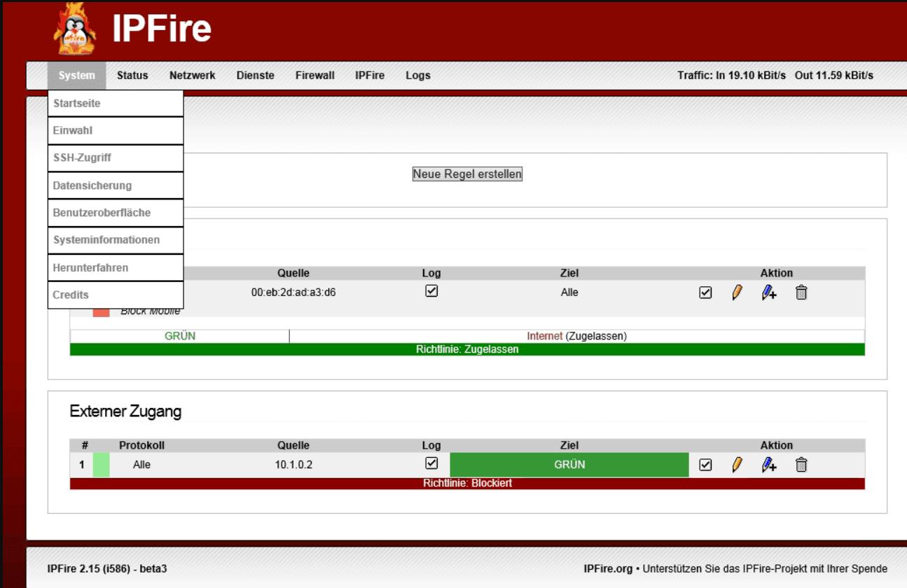Screen dimensions: 907x588
Task: Open the Firewall dropdown menu
Action: point(314,76)
